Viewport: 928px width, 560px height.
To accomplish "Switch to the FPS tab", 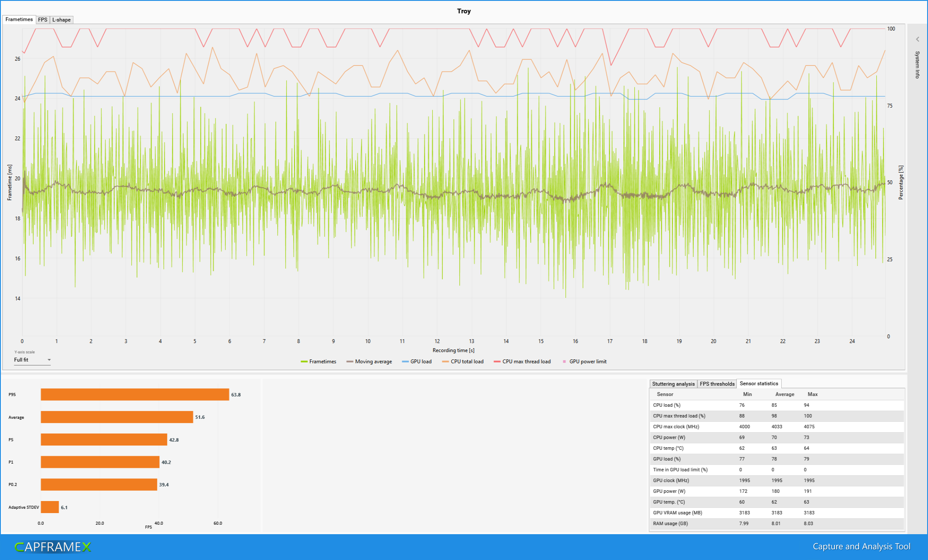I will [42, 19].
